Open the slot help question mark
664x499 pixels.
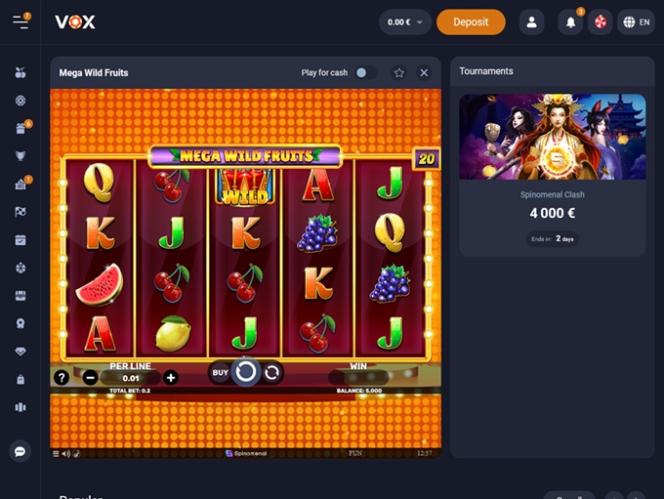tap(61, 377)
